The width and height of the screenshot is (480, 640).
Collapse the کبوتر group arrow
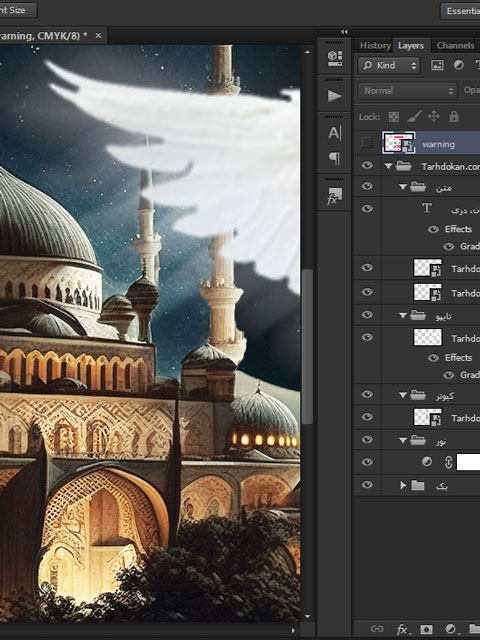403,395
